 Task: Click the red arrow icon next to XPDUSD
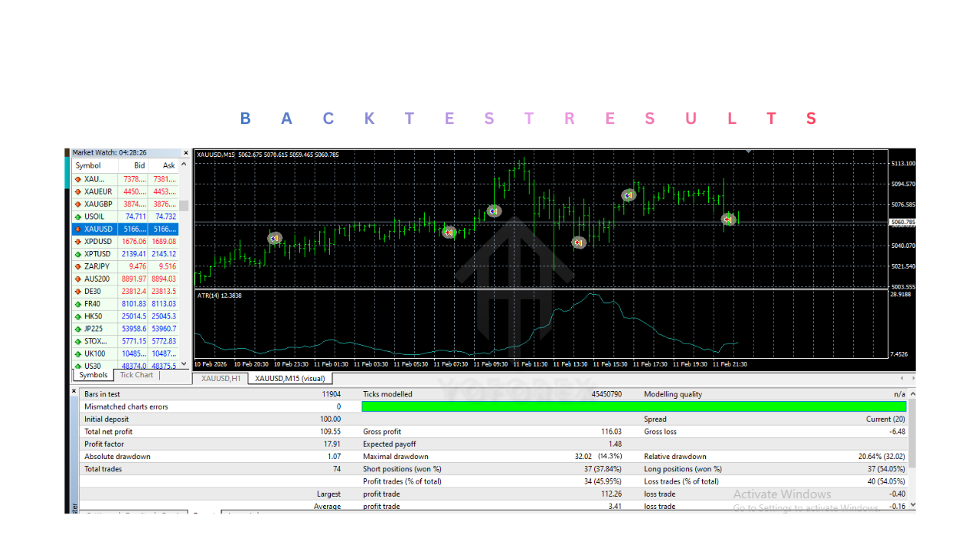click(77, 241)
